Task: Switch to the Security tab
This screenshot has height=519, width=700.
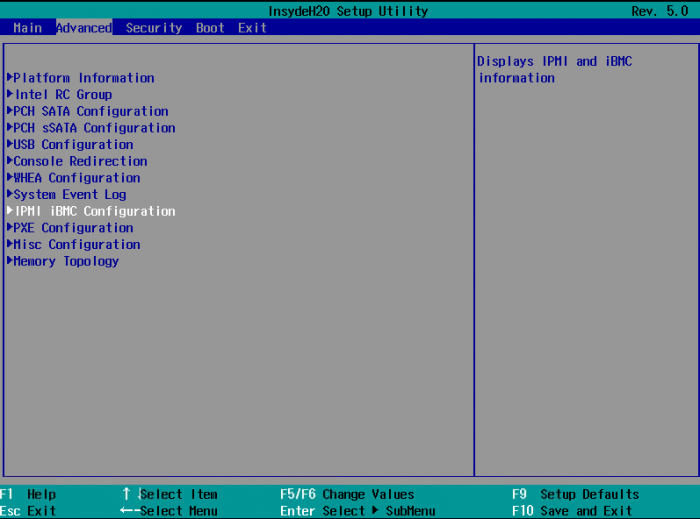Action: (x=154, y=28)
